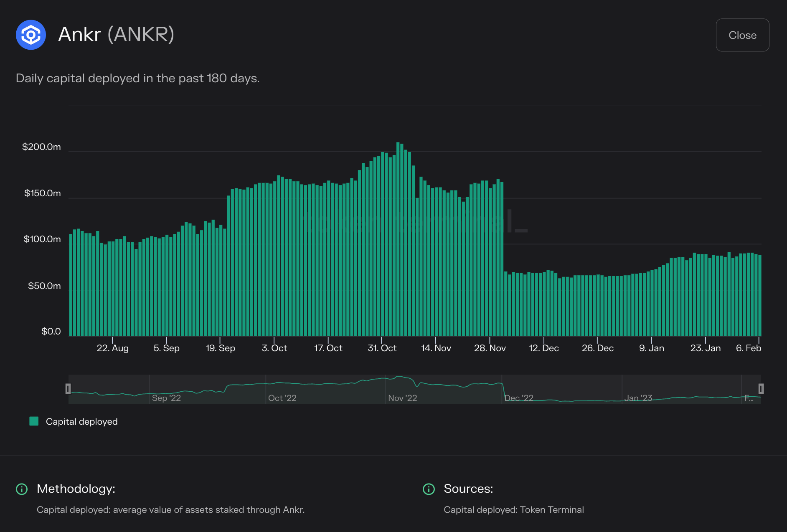Image resolution: width=787 pixels, height=532 pixels.
Task: Click the $50.0m y-axis label
Action: pyautogui.click(x=44, y=286)
